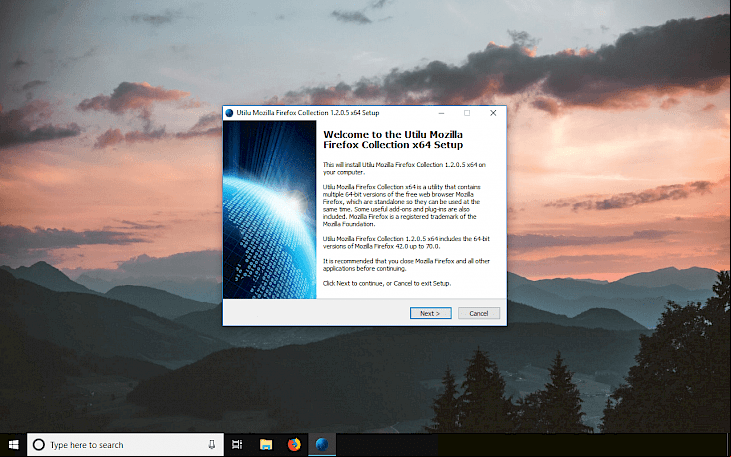Viewport: 731px width, 457px height.
Task: Click "This will install Utilu Mozilla" line
Action: pos(405,165)
